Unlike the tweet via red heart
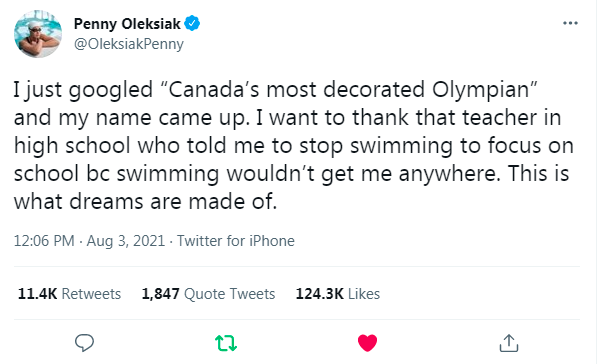The height and width of the screenshot is (364, 597). (367, 343)
